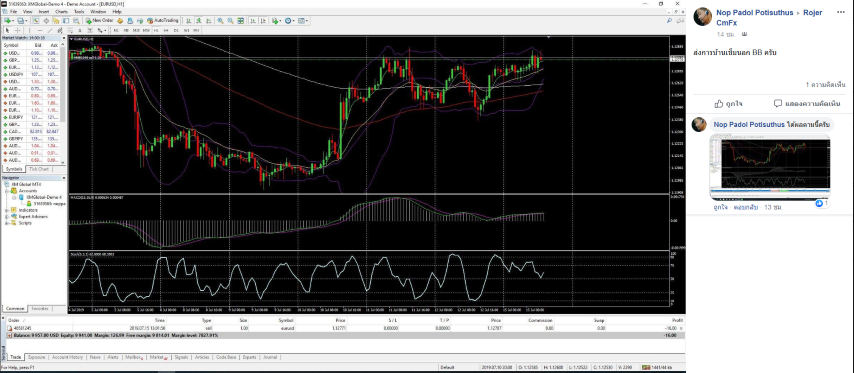Image resolution: width=854 pixels, height=373 pixels.
Task: Pick the horizontal line drawing tool
Action: (40, 30)
